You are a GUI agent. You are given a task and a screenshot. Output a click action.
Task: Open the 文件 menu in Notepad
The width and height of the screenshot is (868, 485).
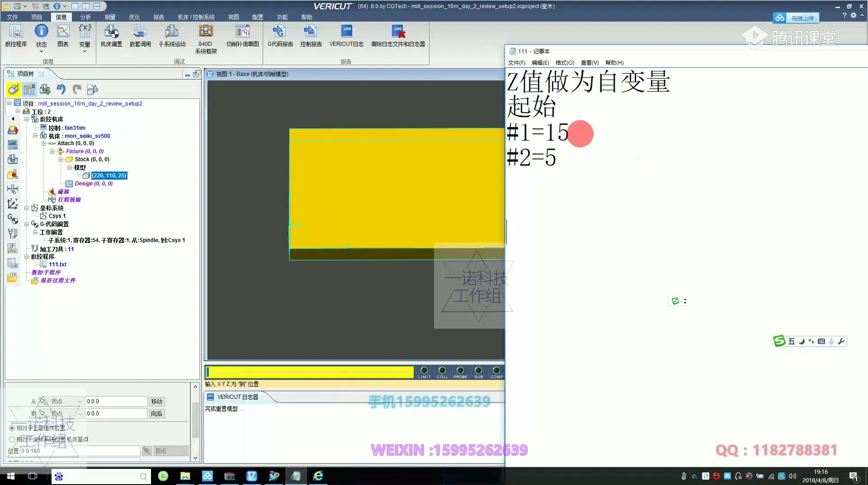517,62
